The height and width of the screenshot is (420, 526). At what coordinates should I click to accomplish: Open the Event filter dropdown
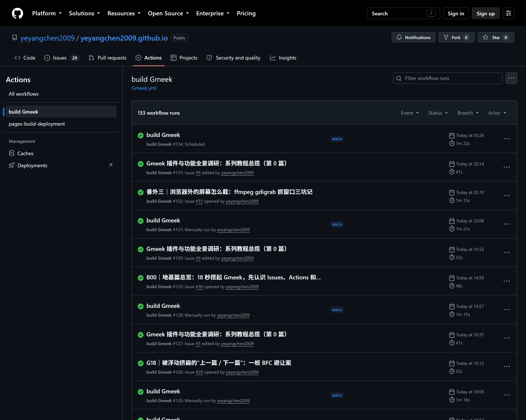coord(410,113)
